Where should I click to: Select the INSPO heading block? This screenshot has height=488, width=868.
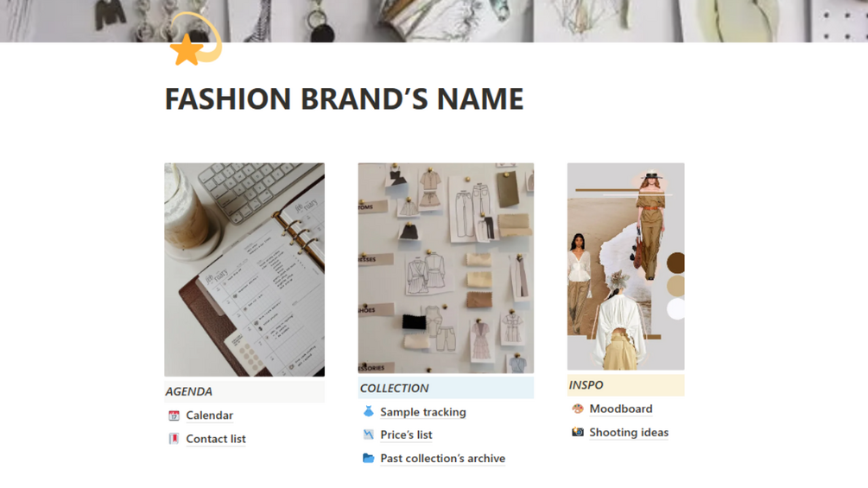click(625, 385)
